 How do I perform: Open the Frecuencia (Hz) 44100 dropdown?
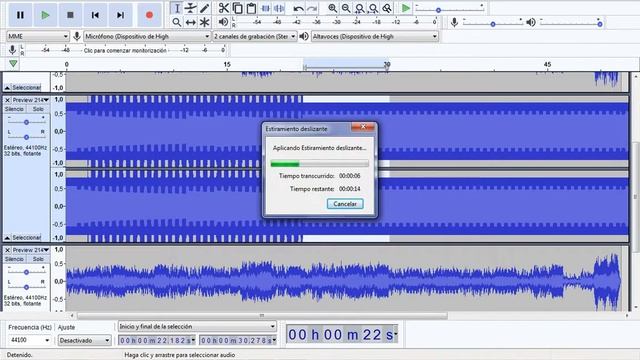pos(29,340)
